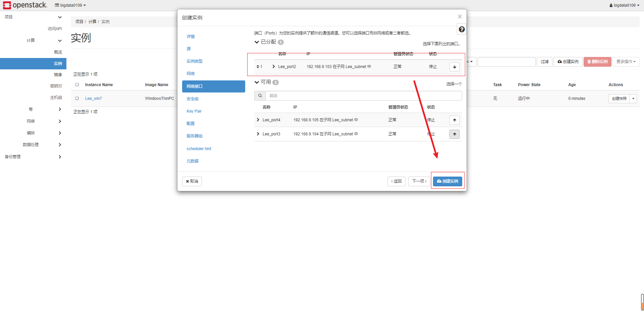644x317 pixels.
Task: Open the 创建快照 actions dropdown arrow
Action: click(x=633, y=99)
